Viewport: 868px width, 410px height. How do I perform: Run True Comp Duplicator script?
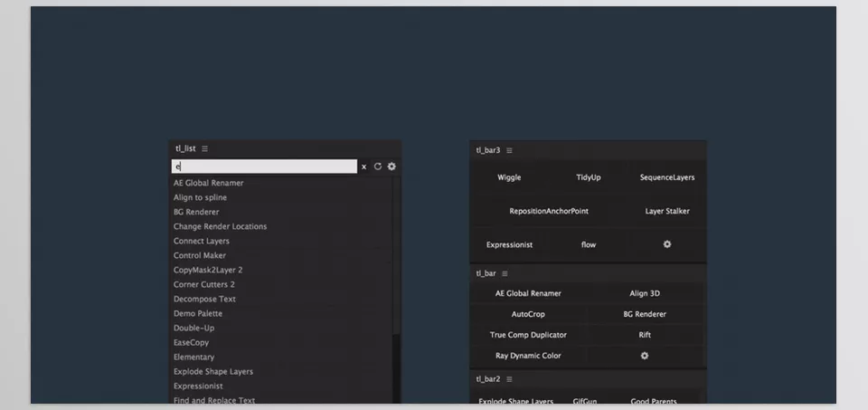528,335
